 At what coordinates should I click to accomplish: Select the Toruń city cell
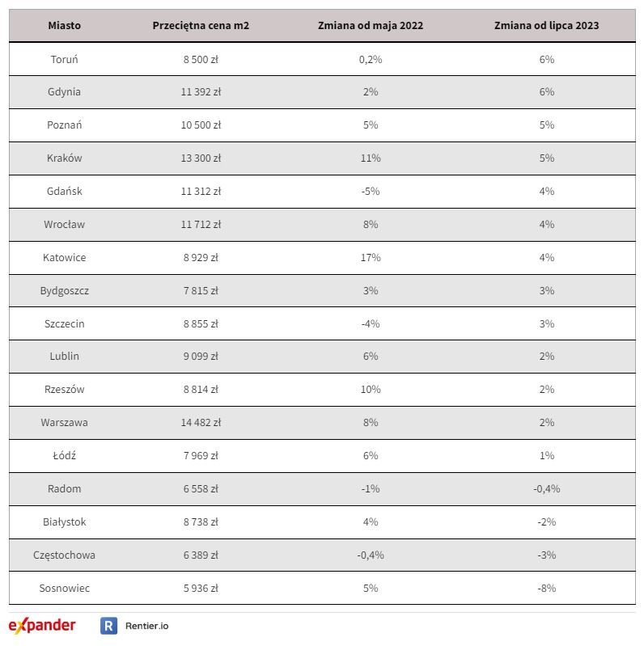64,59
